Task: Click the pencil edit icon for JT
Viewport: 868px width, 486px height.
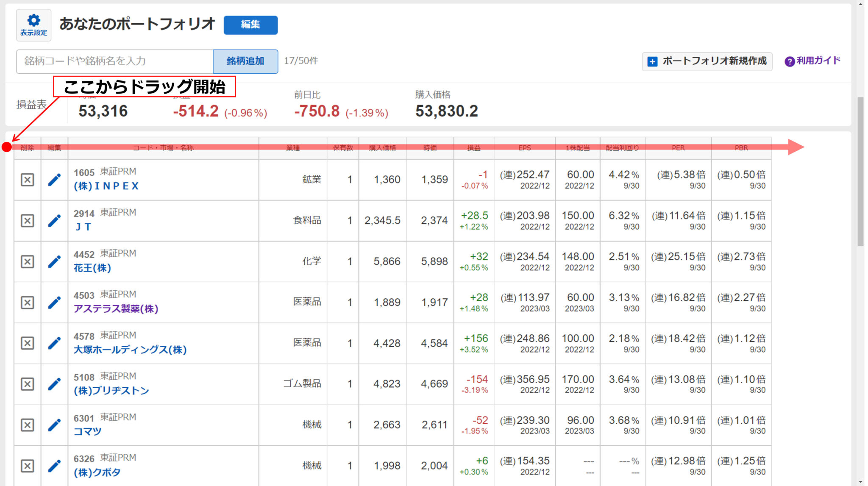Action: point(54,220)
